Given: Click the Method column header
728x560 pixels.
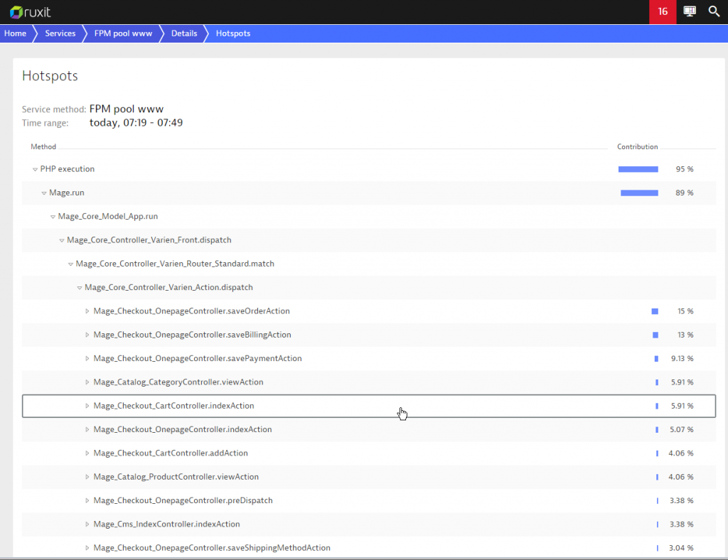Looking at the screenshot, I should click(x=43, y=146).
